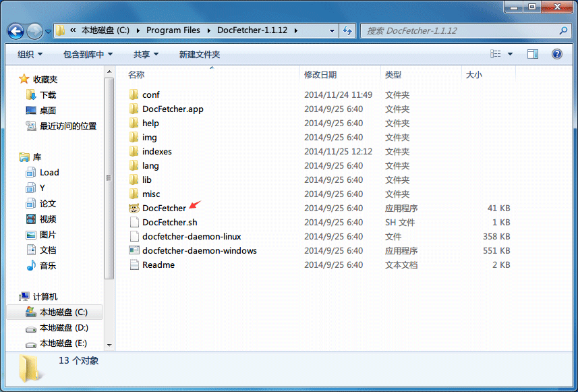Open the 包含到库中 menu

click(88, 55)
